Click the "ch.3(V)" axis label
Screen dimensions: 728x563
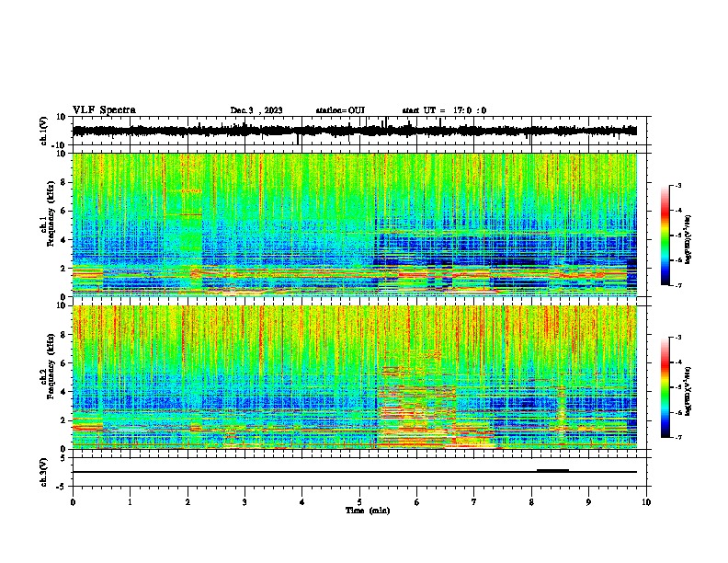pyautogui.click(x=44, y=472)
